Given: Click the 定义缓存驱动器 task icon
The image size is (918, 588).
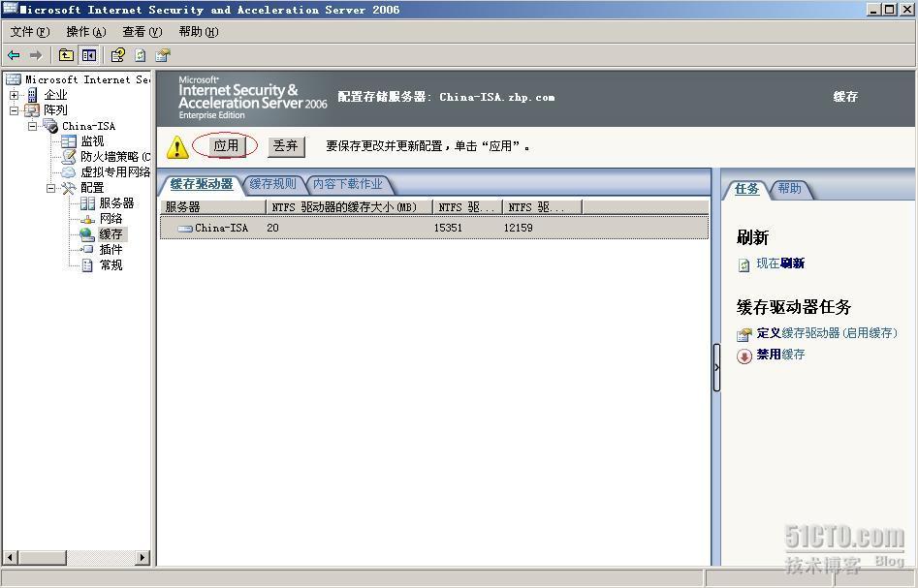Looking at the screenshot, I should (744, 334).
